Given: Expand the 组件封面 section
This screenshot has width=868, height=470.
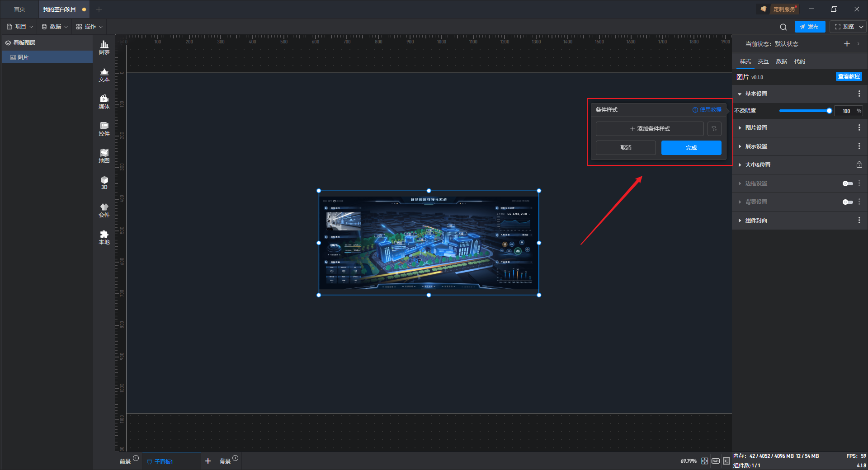Looking at the screenshot, I should 740,221.
